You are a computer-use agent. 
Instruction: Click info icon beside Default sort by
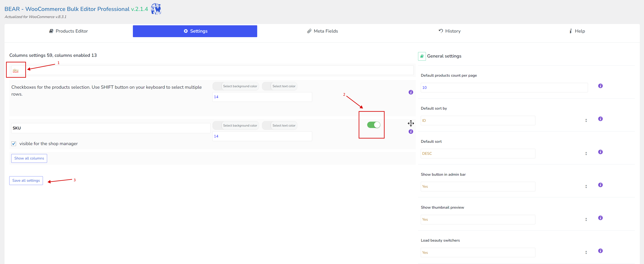point(600,119)
